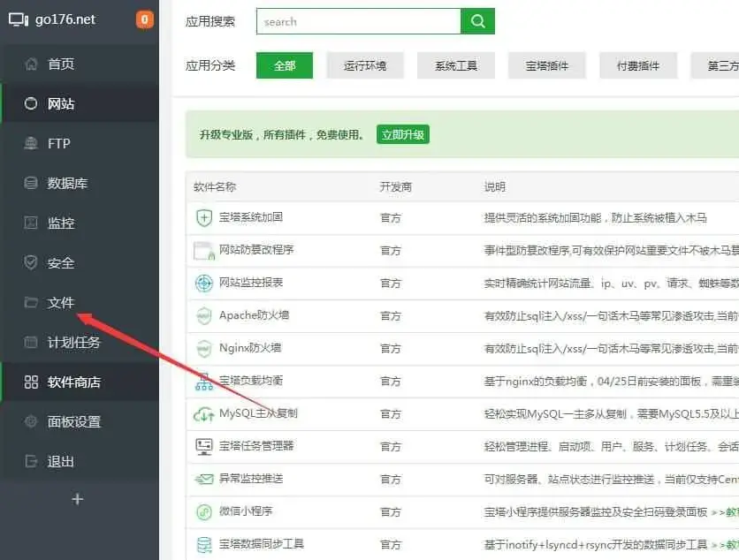Select the 全部 category tab
The width and height of the screenshot is (739, 560).
point(285,65)
